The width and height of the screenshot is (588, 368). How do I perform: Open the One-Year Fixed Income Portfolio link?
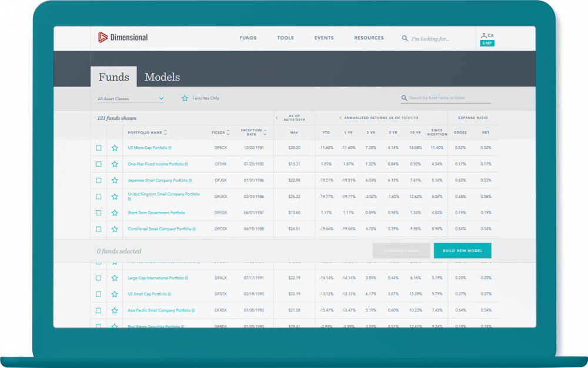[158, 164]
